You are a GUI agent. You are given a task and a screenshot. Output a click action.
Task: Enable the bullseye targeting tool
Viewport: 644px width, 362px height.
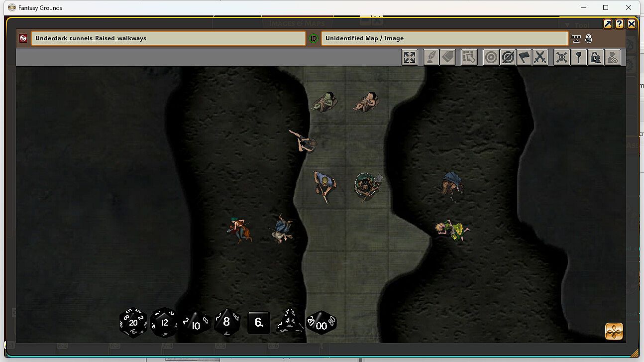pos(491,57)
